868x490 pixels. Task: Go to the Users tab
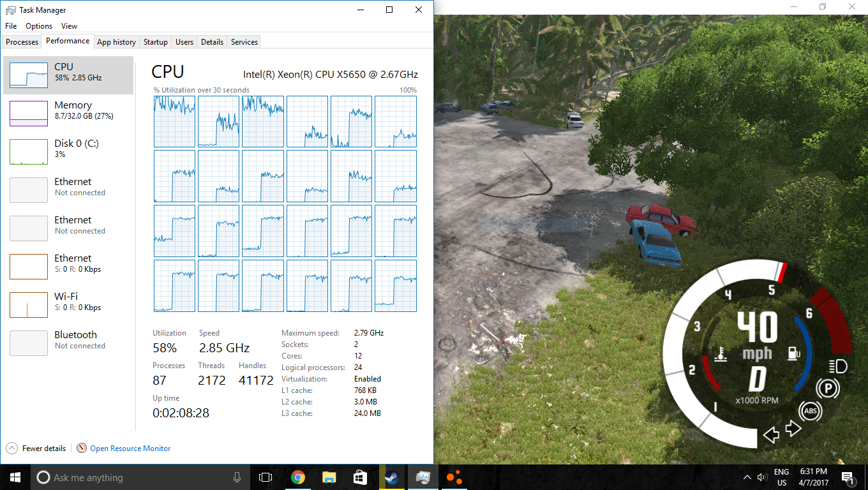pos(184,42)
